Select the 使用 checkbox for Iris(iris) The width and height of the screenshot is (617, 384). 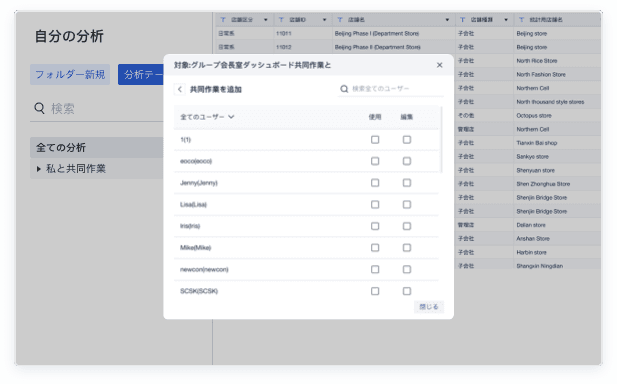[375, 226]
